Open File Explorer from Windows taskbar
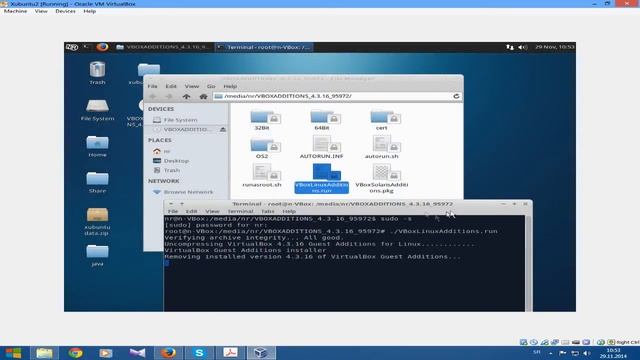Screen dimensions: 640x360 (44, 353)
